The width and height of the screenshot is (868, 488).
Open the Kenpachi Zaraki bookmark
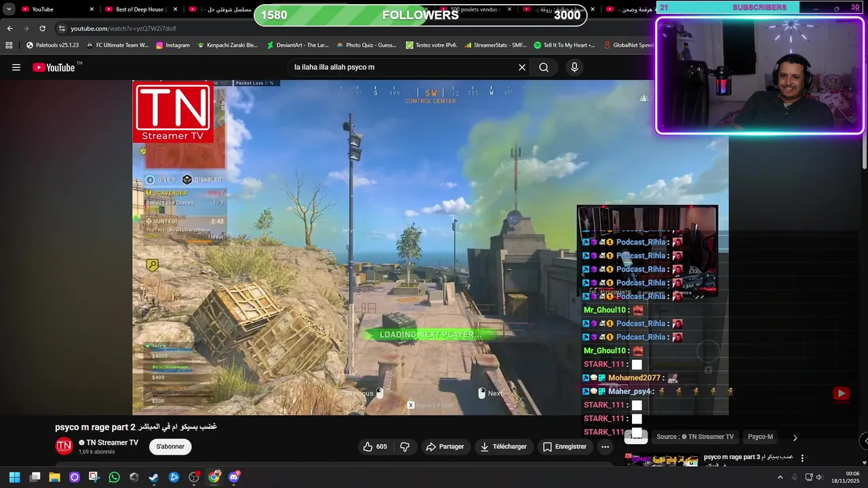pos(227,45)
